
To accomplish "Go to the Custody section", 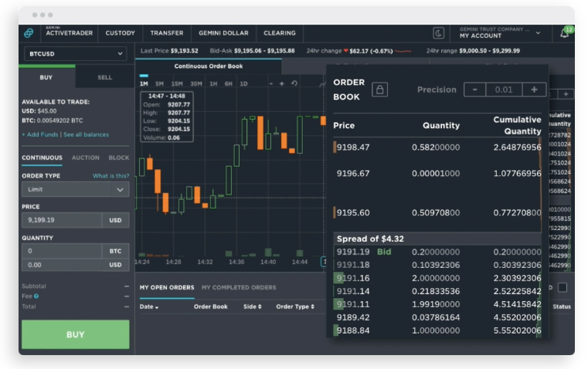I will [x=120, y=33].
